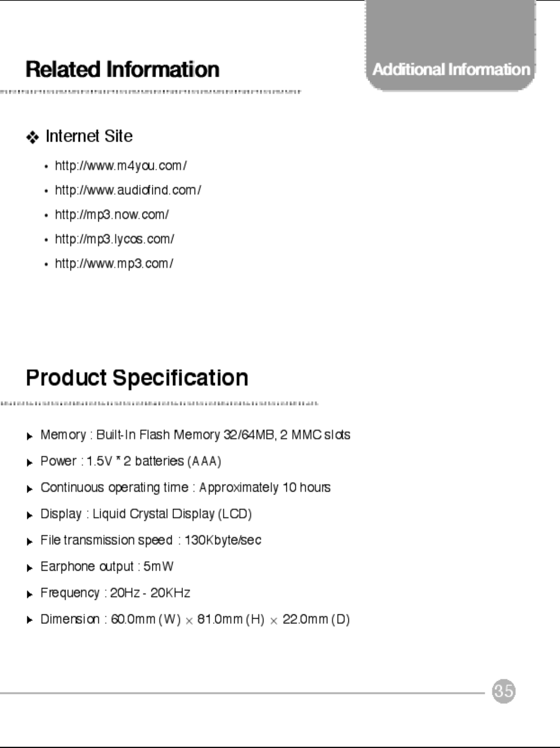
Task: Click the page number 35 badge
Action: tap(504, 691)
